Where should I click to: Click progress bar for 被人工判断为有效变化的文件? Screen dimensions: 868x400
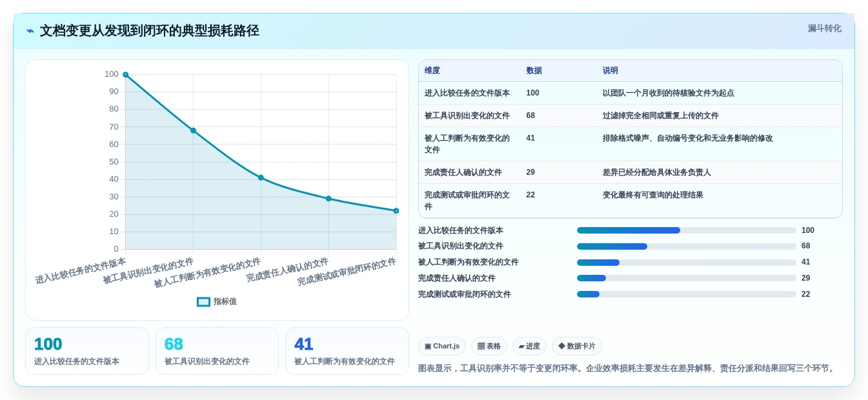pos(687,263)
